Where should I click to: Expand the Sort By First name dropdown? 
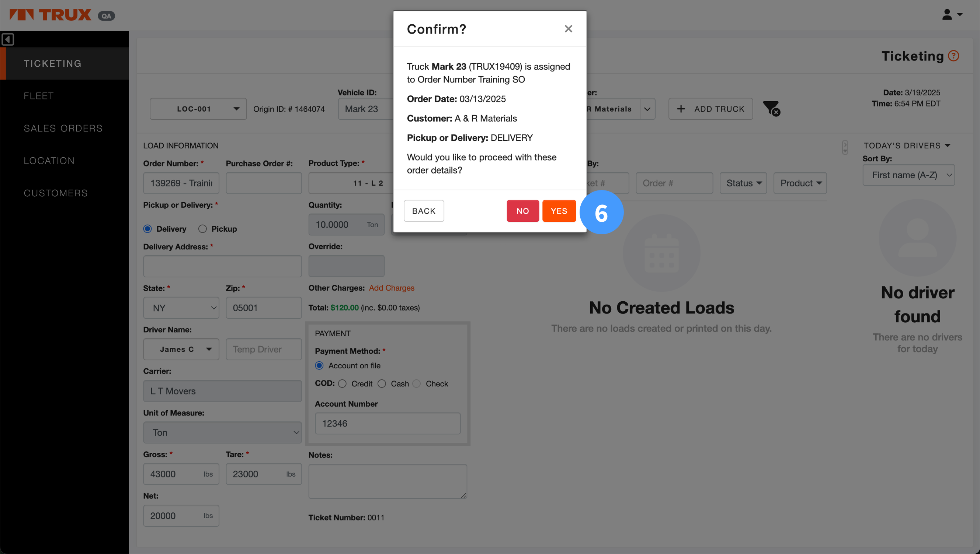908,175
